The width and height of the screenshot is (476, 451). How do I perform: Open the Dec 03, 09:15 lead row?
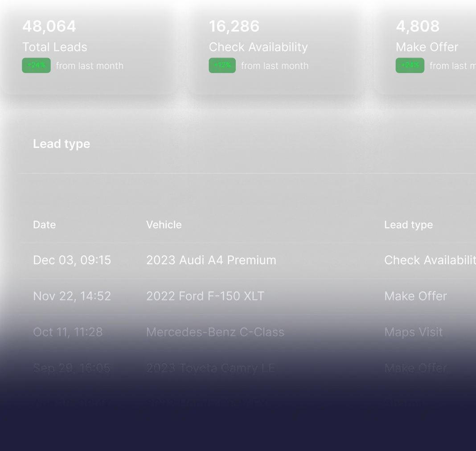(72, 260)
